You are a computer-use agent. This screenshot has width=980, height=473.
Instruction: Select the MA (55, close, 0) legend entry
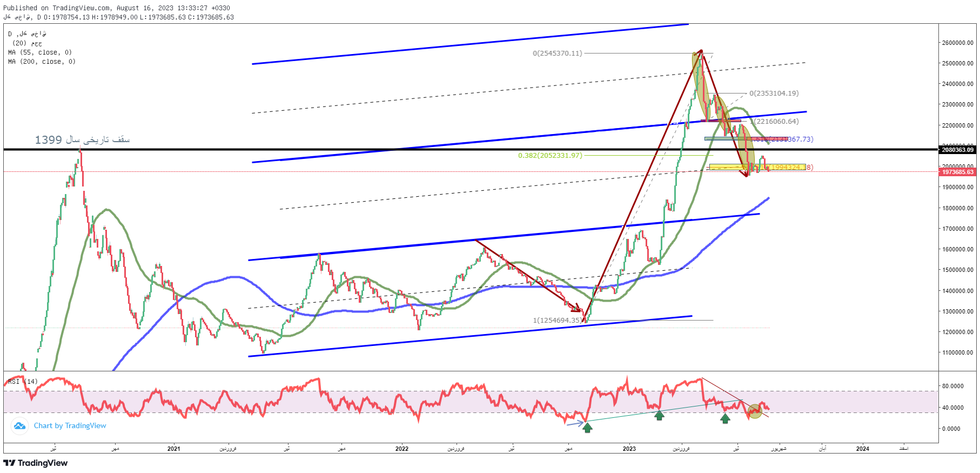point(40,52)
